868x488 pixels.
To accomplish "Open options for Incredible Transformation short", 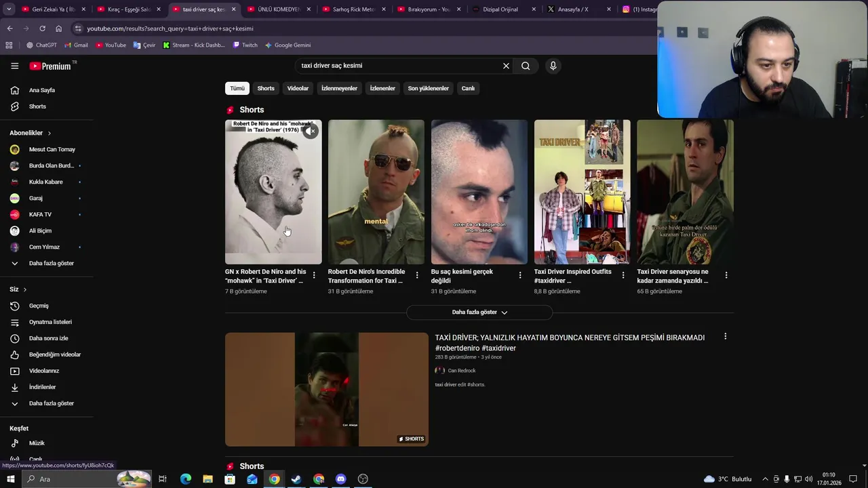I will coord(417,275).
